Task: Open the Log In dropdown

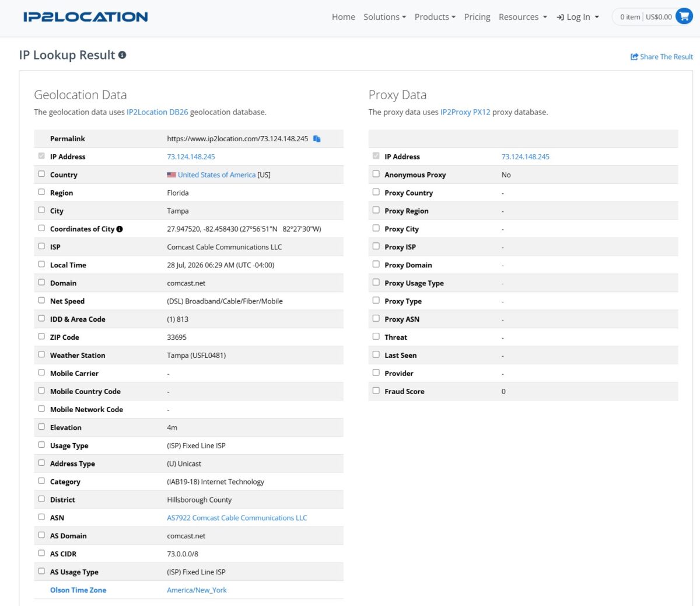Action: coord(578,17)
